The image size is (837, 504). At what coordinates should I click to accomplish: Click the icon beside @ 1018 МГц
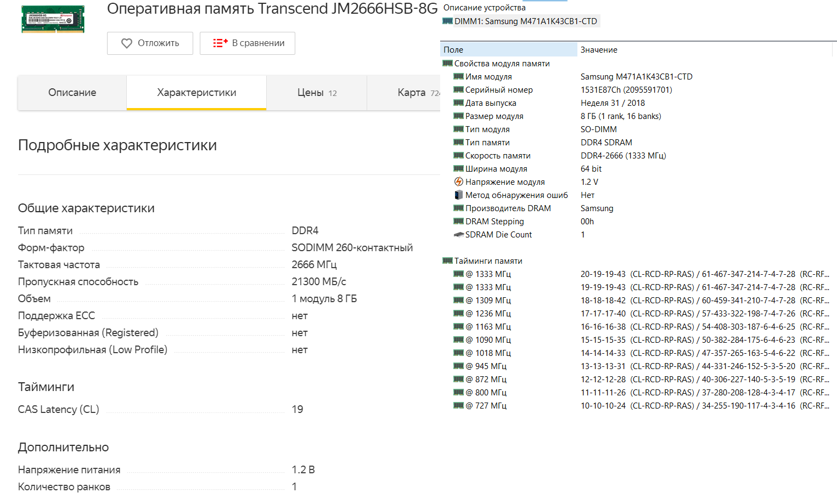(x=459, y=353)
